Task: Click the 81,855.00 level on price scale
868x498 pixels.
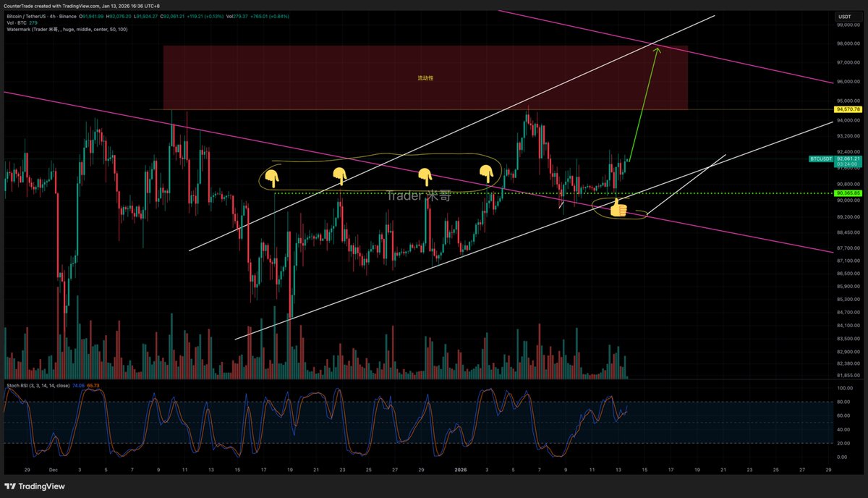Action: pos(848,376)
